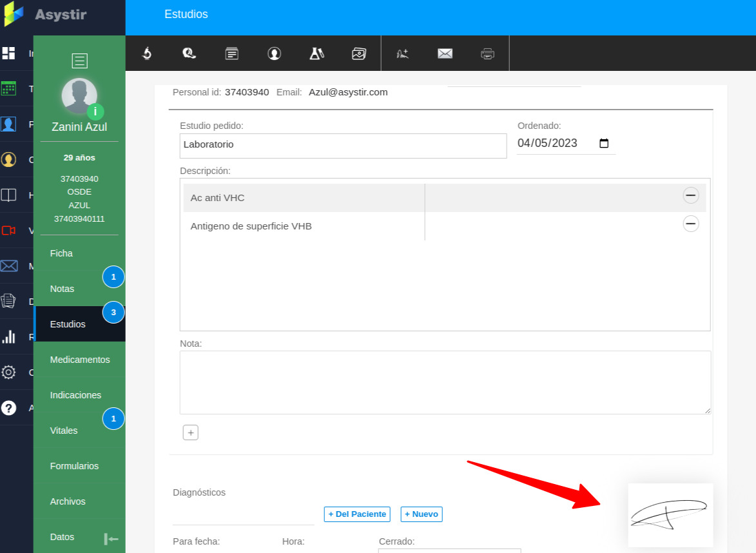
Task: Click the add signature toolbar icon
Action: pos(403,53)
